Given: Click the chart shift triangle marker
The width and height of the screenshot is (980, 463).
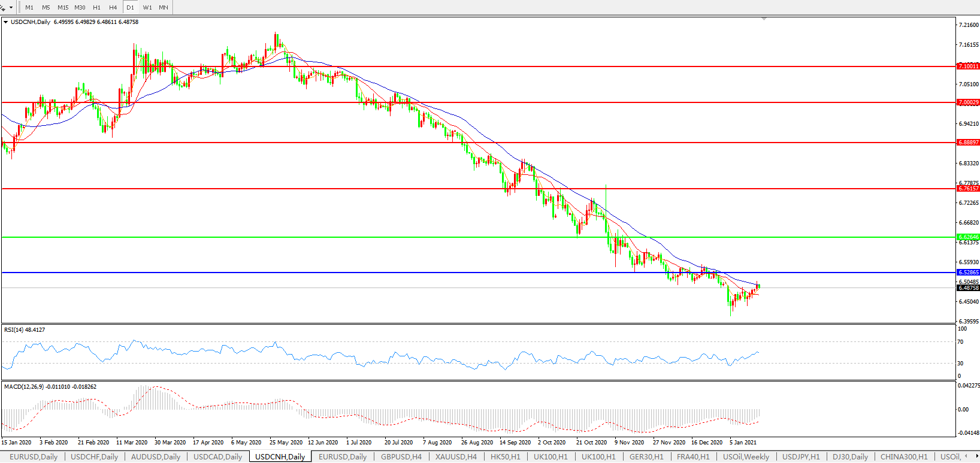Looking at the screenshot, I should tap(764, 20).
